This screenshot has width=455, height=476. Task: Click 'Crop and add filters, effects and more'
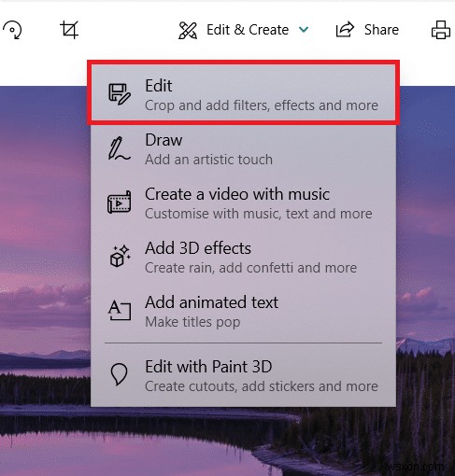coord(262,105)
